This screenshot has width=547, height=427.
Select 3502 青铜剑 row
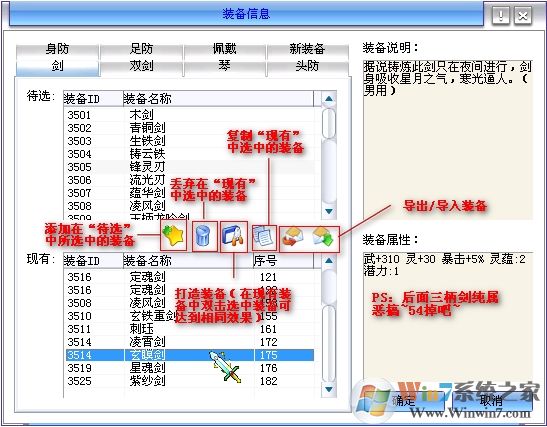(190, 128)
